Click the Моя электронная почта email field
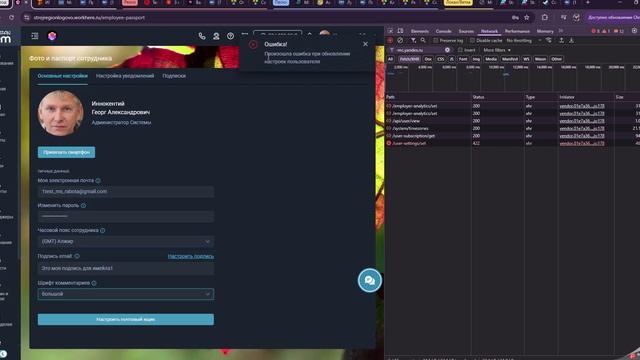 (x=126, y=191)
